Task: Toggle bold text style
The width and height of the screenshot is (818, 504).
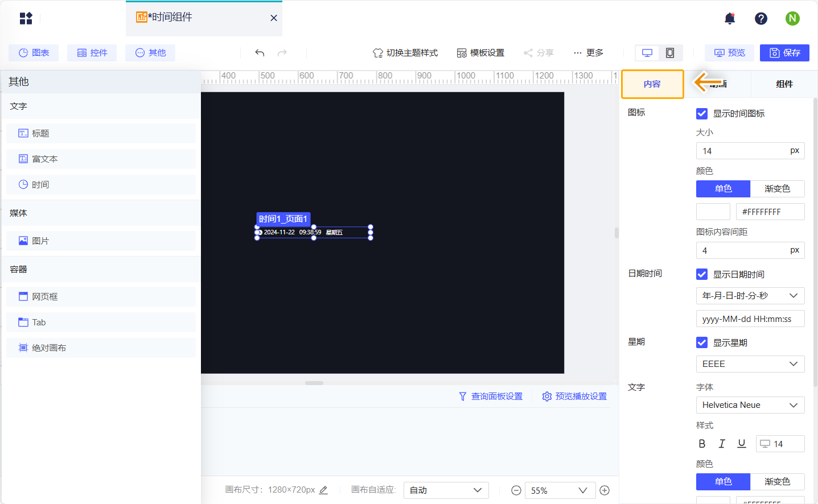Action: click(702, 444)
